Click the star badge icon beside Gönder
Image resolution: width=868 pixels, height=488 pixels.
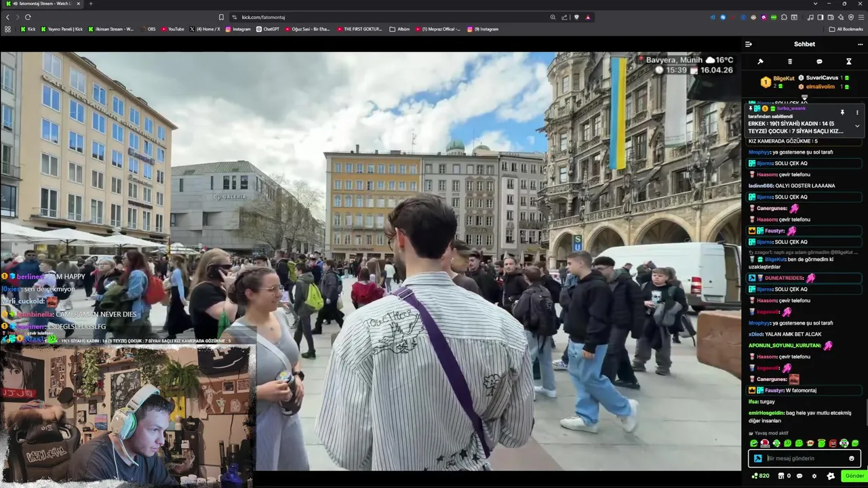(831, 476)
